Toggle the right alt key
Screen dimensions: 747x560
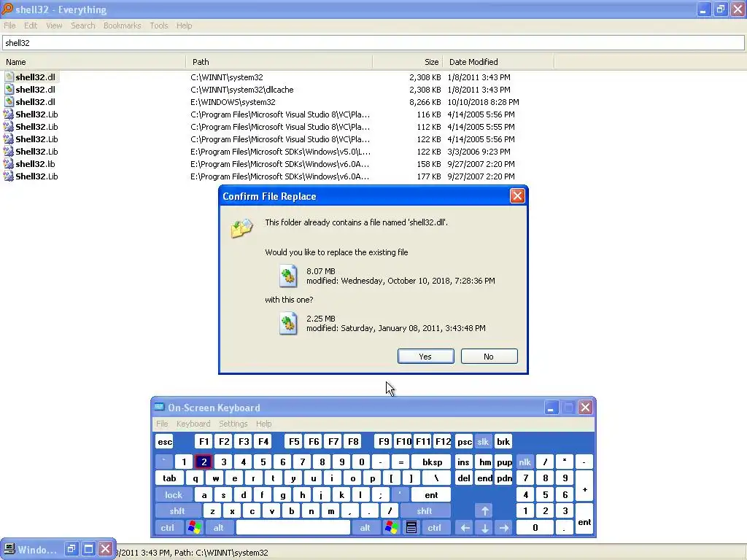click(x=365, y=528)
